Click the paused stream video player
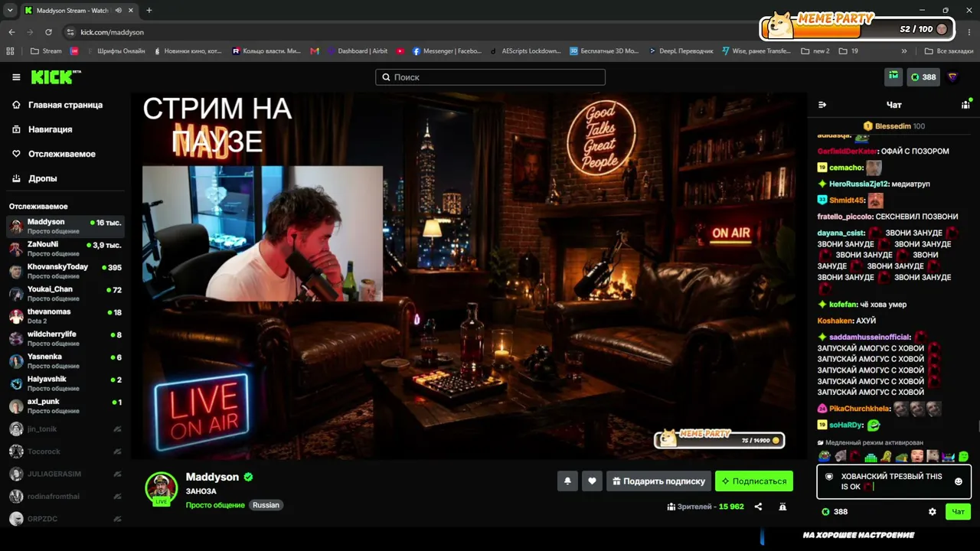 click(469, 275)
